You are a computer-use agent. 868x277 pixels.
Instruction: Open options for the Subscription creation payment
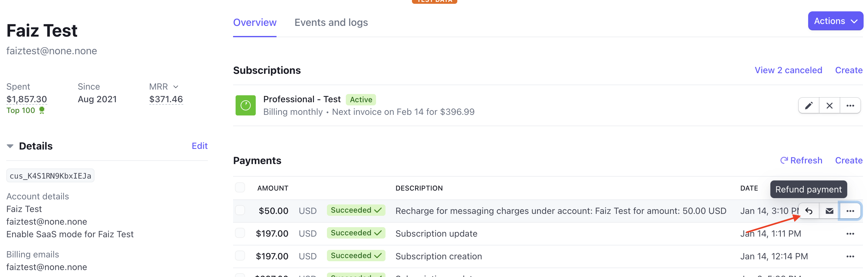point(850,256)
